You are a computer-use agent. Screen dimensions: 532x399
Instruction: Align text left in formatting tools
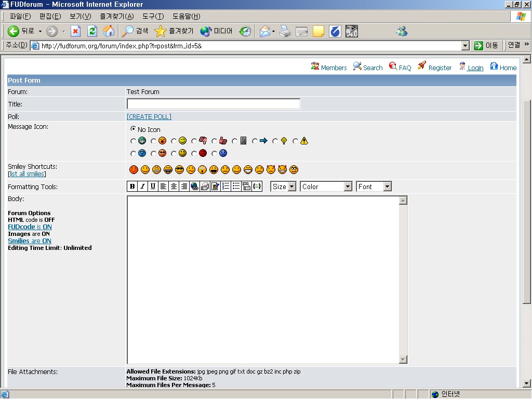tap(163, 187)
